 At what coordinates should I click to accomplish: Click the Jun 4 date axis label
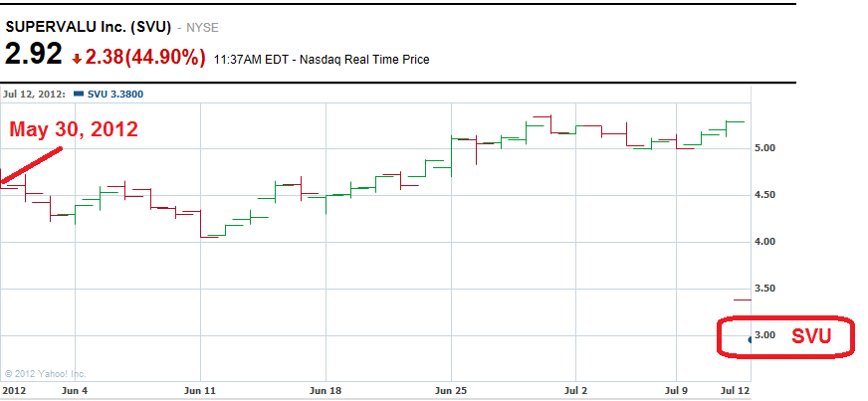click(75, 390)
